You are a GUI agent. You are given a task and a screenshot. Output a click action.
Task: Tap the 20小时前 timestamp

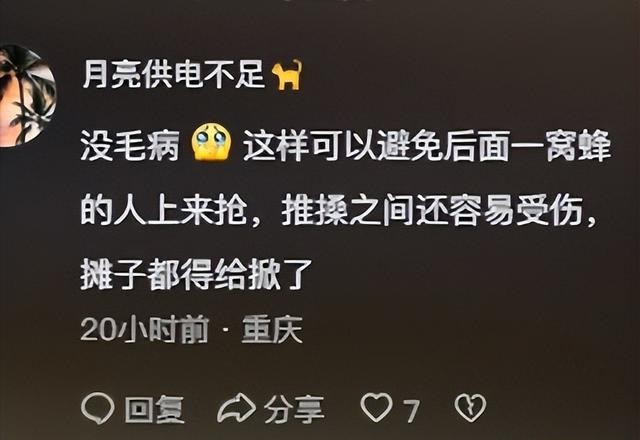145,329
